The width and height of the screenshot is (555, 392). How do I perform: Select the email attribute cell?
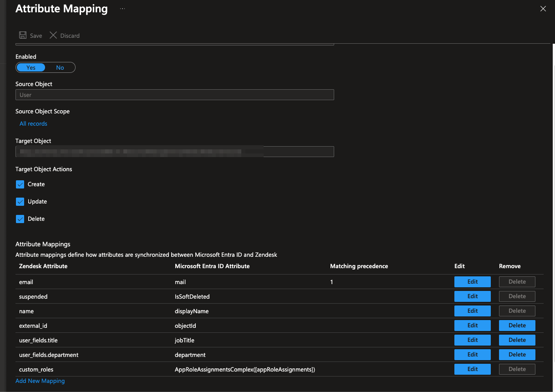(26, 282)
